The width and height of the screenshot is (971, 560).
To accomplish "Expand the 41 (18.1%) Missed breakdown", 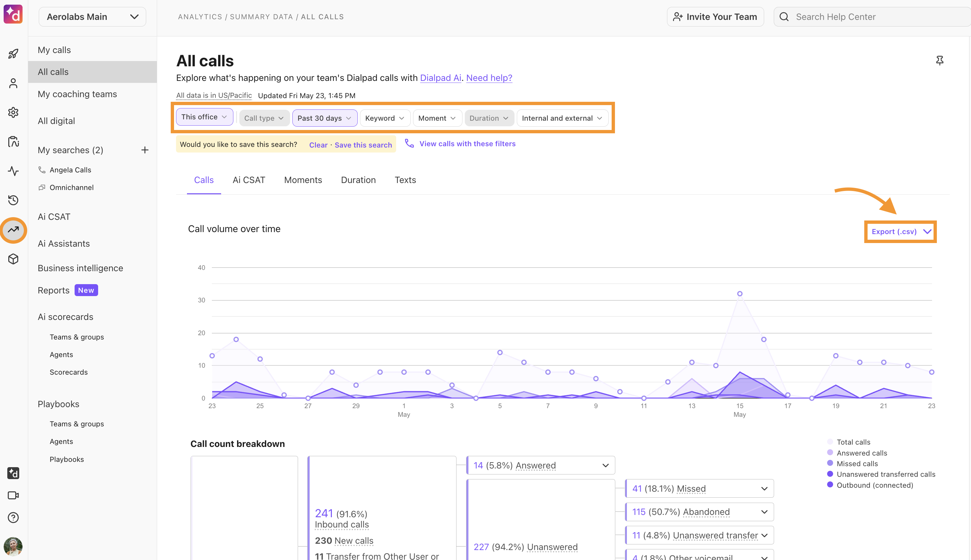I will click(x=699, y=488).
